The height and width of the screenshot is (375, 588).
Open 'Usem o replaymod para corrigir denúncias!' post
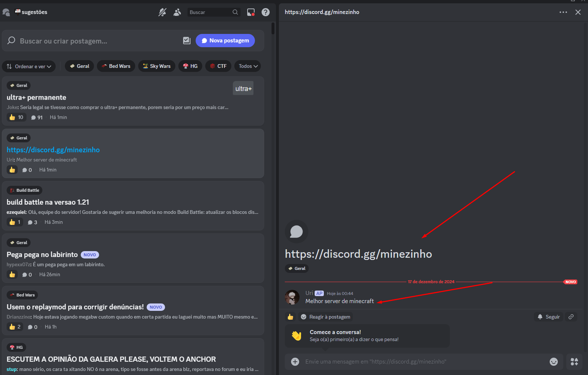click(75, 307)
